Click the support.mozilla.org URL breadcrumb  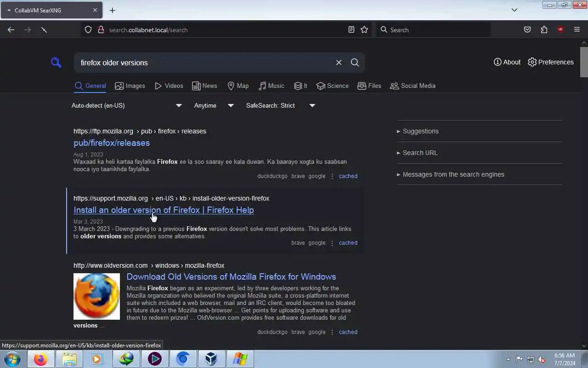coord(171,198)
